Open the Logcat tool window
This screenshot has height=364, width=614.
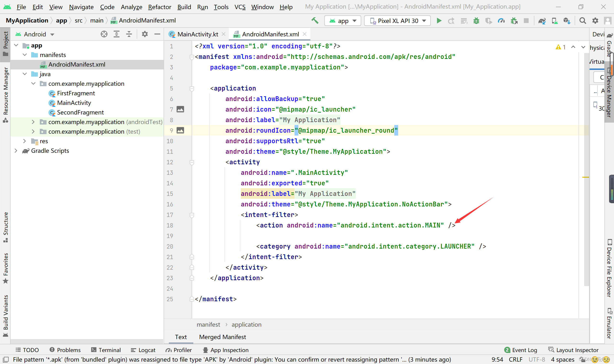point(143,350)
